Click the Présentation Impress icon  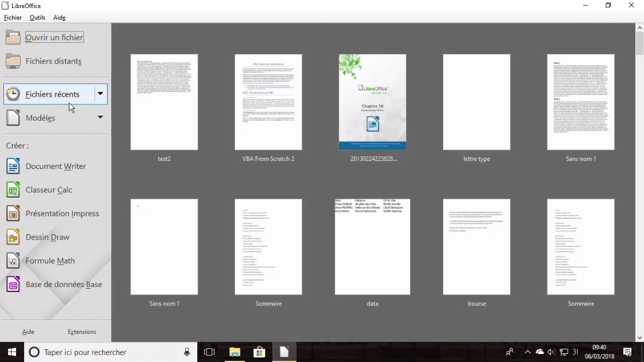pos(13,214)
